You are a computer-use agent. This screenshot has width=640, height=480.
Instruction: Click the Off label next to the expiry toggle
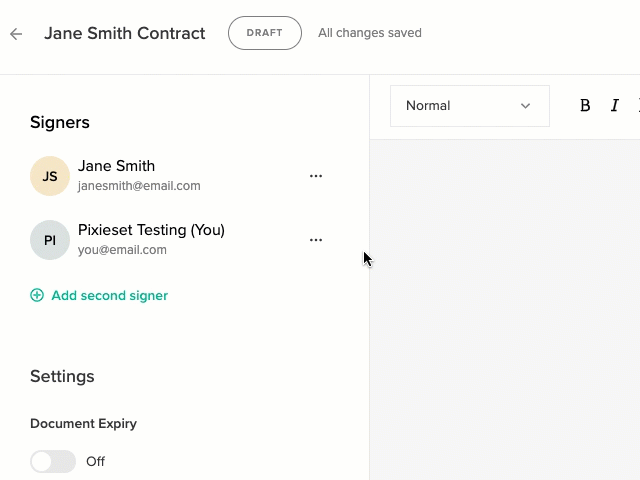point(96,462)
